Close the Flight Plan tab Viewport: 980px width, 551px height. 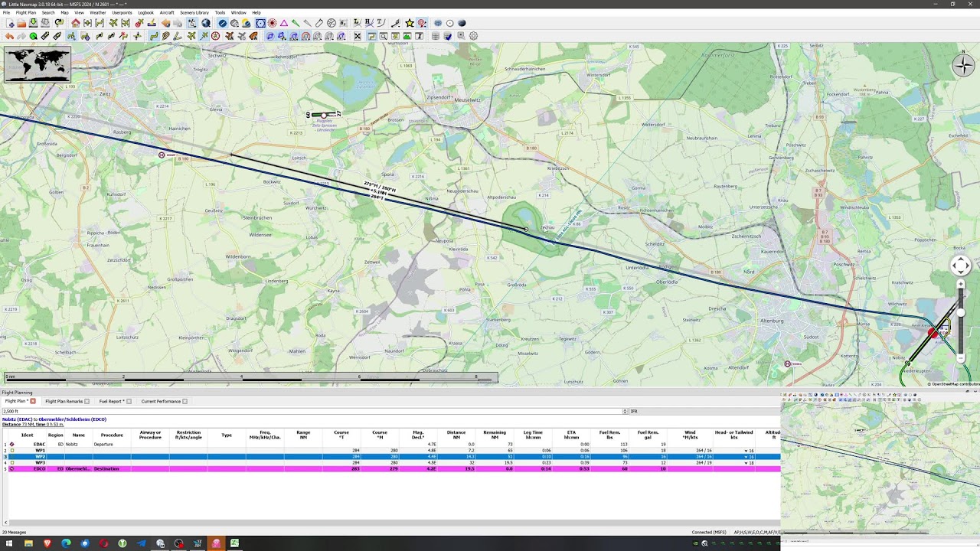click(x=33, y=401)
